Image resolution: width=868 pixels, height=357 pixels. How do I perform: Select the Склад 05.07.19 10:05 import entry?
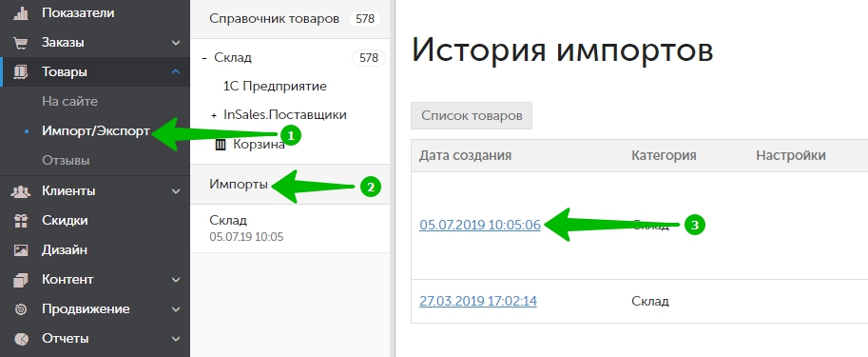(290, 228)
